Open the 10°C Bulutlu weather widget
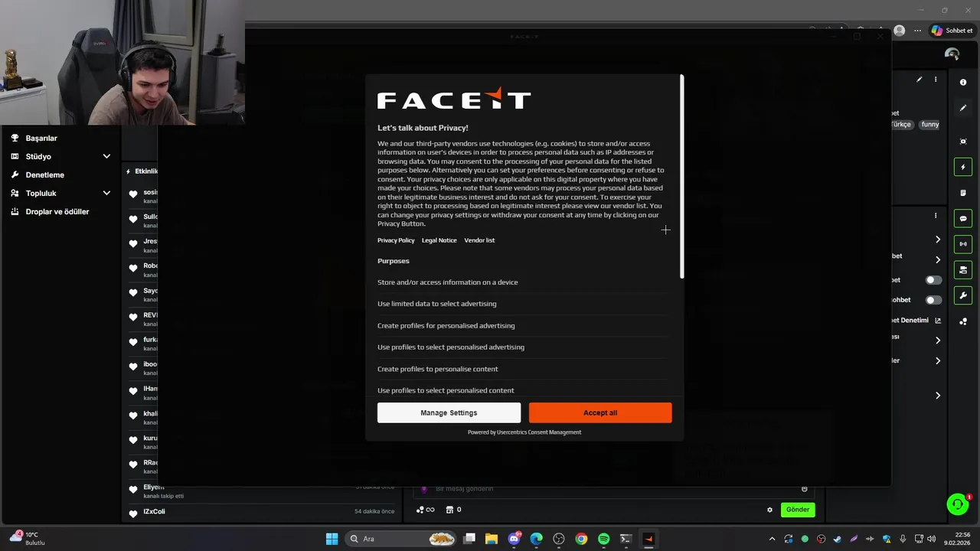Viewport: 980px width, 551px height. coord(29,539)
